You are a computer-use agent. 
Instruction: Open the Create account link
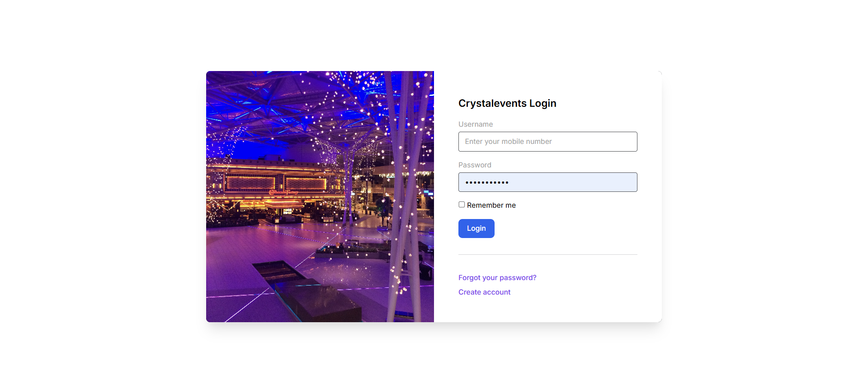click(484, 292)
